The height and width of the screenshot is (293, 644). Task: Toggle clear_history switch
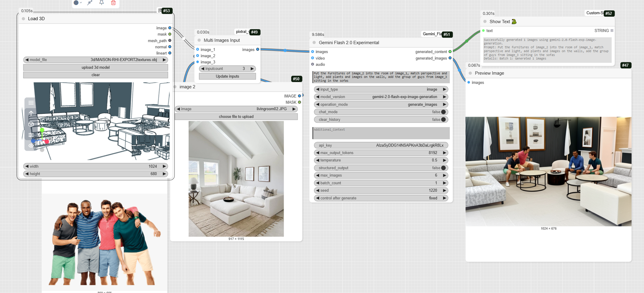443,120
